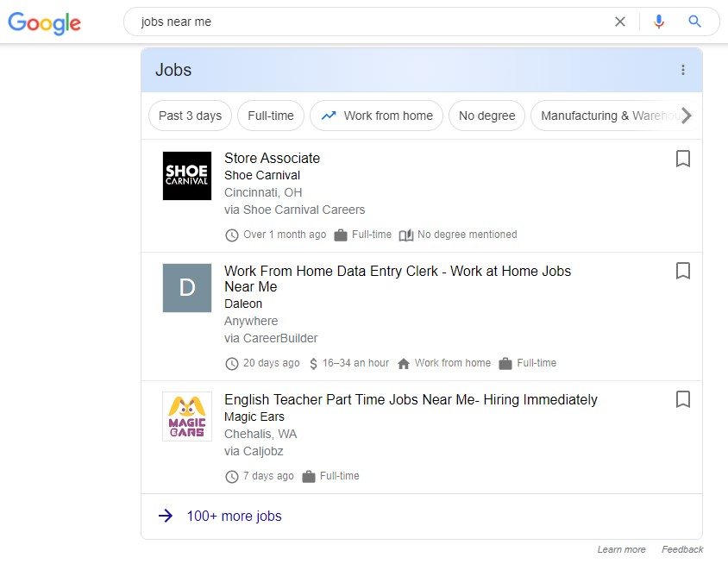Click the via Caljobz text
The image size is (728, 570).
pos(254,451)
